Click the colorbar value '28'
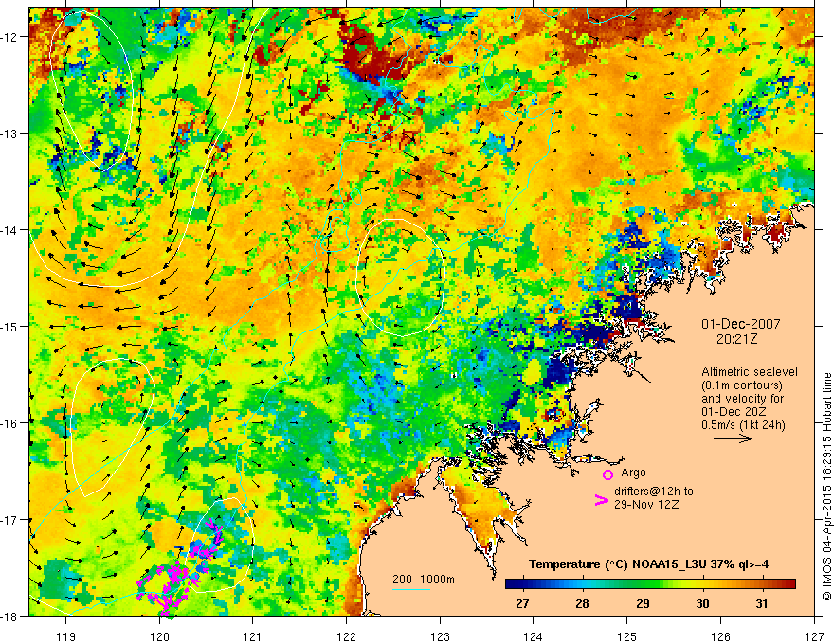The image size is (834, 644). tap(582, 603)
